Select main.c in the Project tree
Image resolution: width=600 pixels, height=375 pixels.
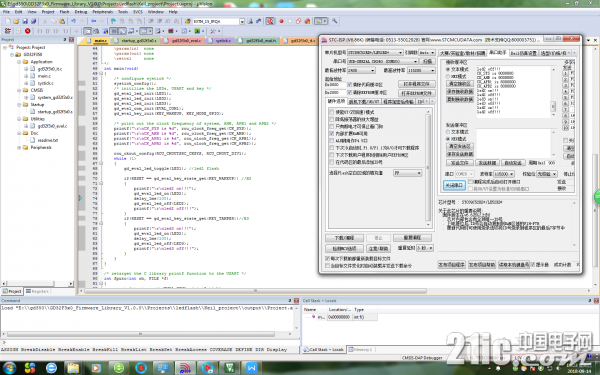44,76
